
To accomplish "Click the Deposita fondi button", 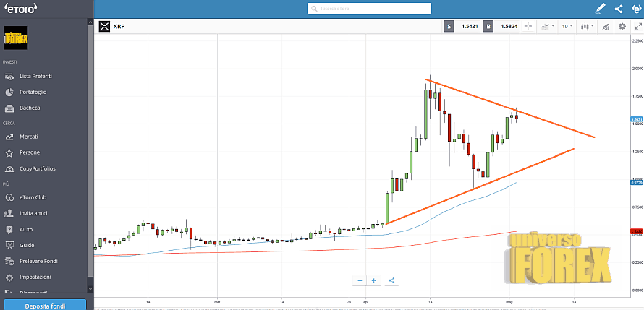I will coord(46,304).
